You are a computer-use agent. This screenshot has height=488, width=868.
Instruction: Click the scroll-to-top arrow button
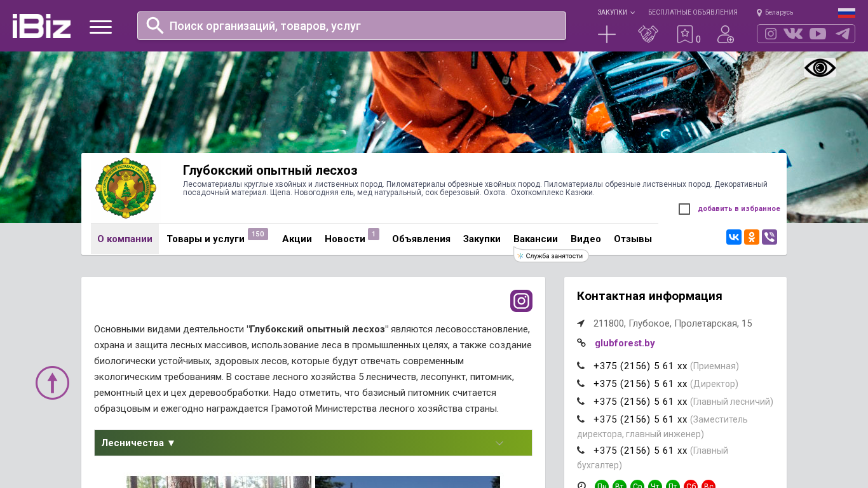tap(52, 383)
